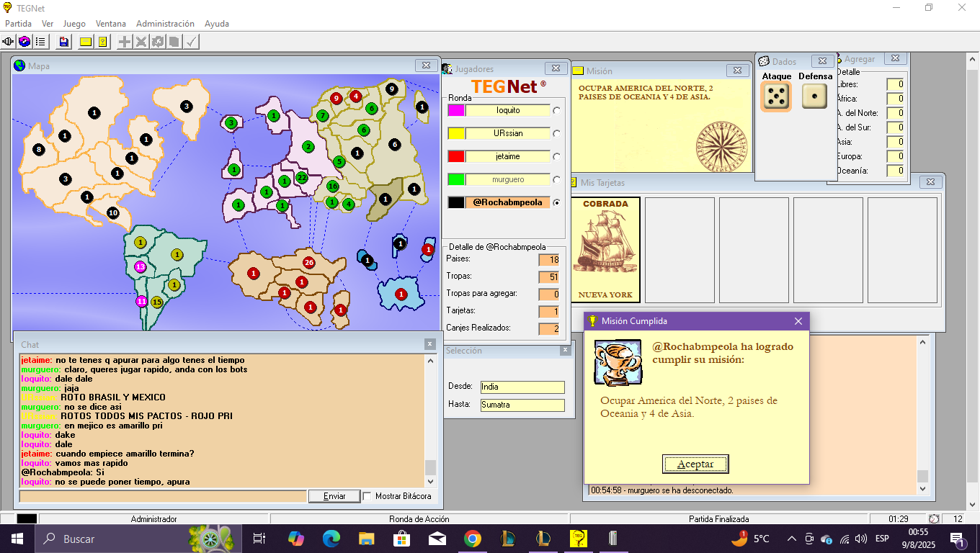Image resolution: width=980 pixels, height=553 pixels.
Task: Click the trophy picture in Misión Cumplida dialog
Action: [618, 364]
